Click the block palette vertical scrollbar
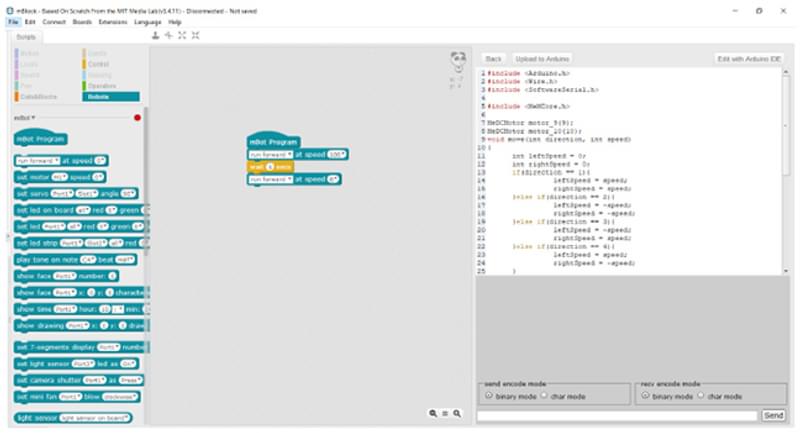Image resolution: width=800 pixels, height=433 pixels. [x=146, y=182]
